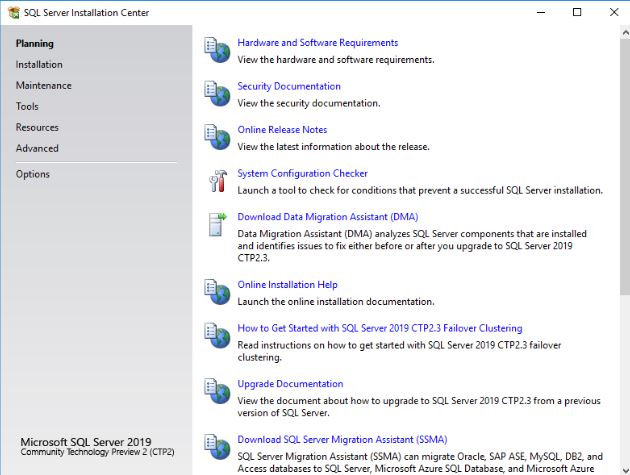
Task: Click the SQL Server Installation Center title icon
Action: point(14,12)
